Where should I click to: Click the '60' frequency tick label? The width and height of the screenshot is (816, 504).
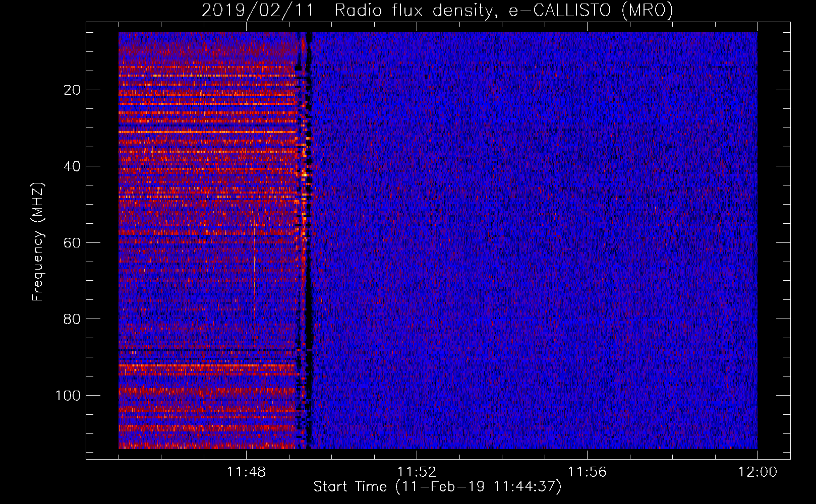[73, 243]
